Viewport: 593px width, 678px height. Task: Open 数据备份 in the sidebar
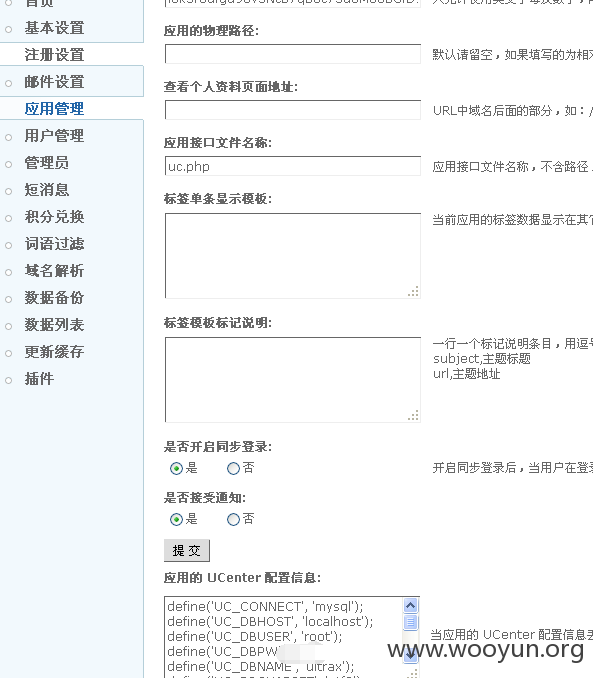pyautogui.click(x=54, y=298)
